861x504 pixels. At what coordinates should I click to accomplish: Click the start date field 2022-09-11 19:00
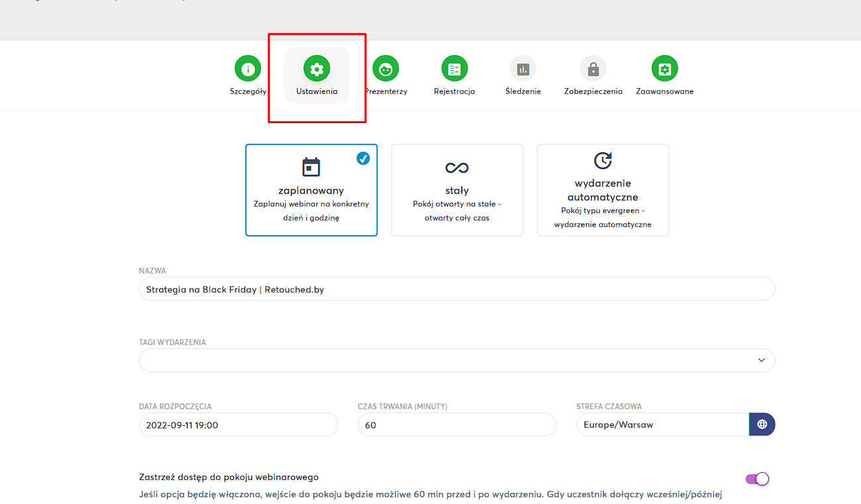click(239, 425)
